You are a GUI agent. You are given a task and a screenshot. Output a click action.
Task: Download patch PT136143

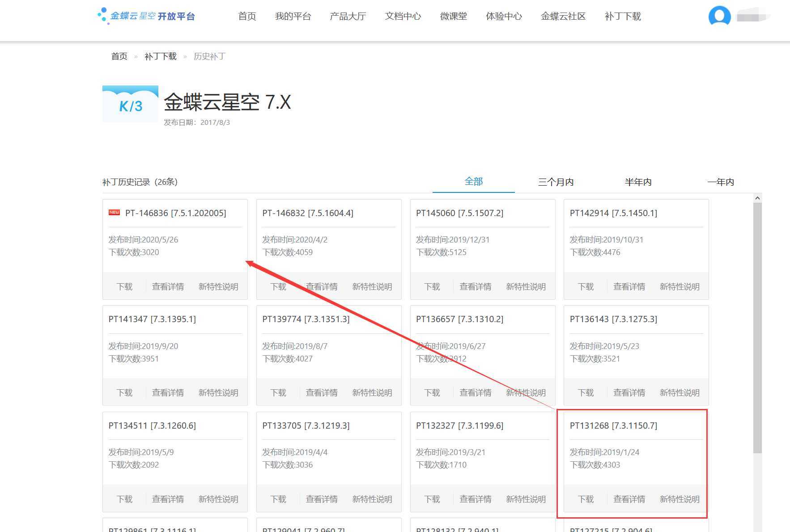click(586, 393)
